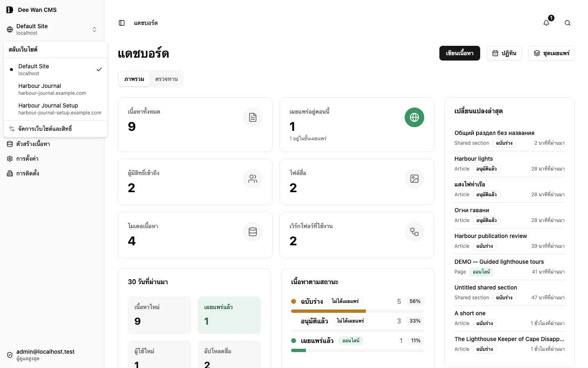Open การติดตั้ง in the sidebar

point(52,173)
